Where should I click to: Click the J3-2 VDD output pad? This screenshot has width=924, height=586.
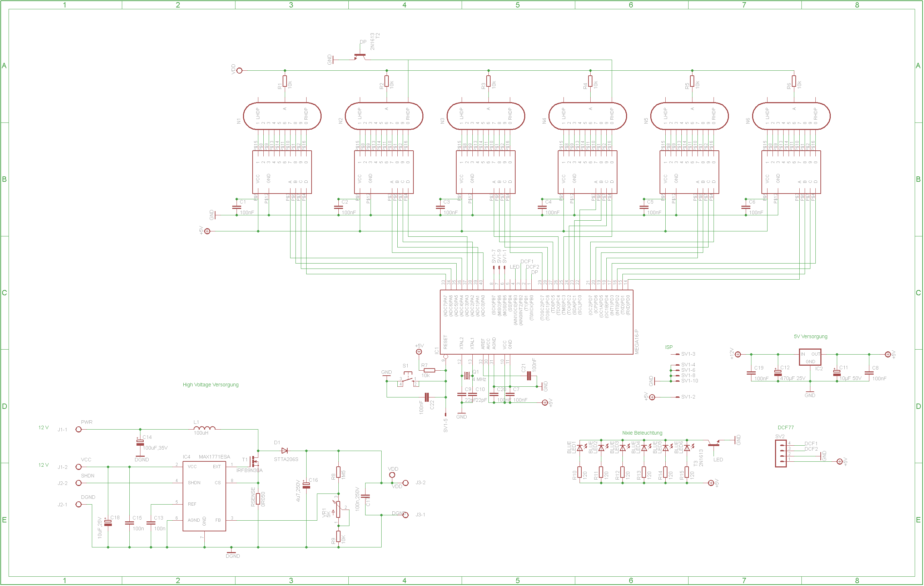click(x=406, y=483)
